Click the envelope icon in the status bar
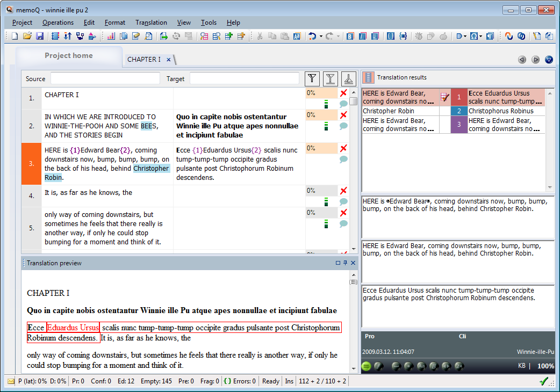This screenshot has width=560, height=392. pos(11,381)
